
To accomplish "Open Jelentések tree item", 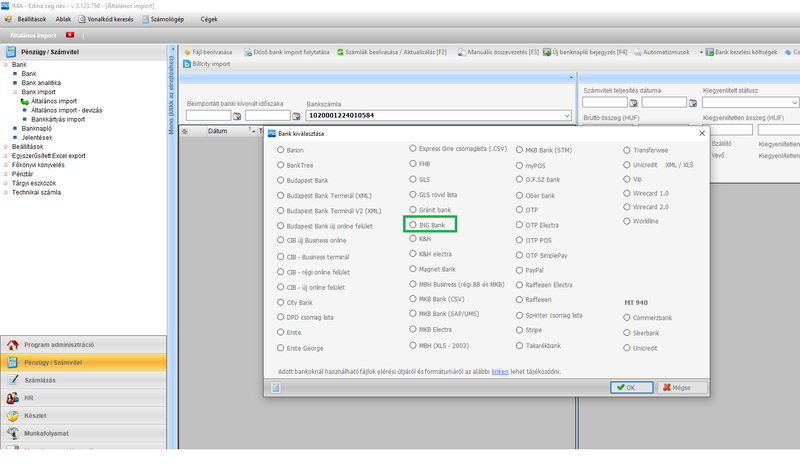I will point(37,138).
